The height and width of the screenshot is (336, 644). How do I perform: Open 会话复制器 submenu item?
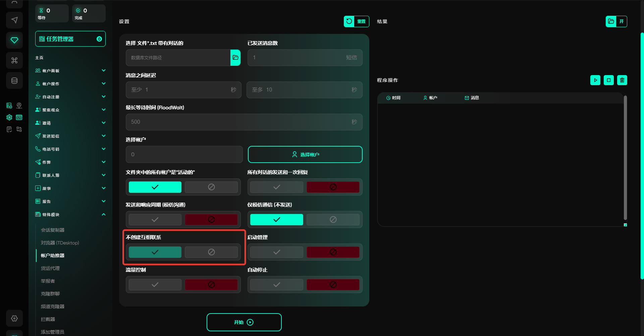[x=53, y=230]
